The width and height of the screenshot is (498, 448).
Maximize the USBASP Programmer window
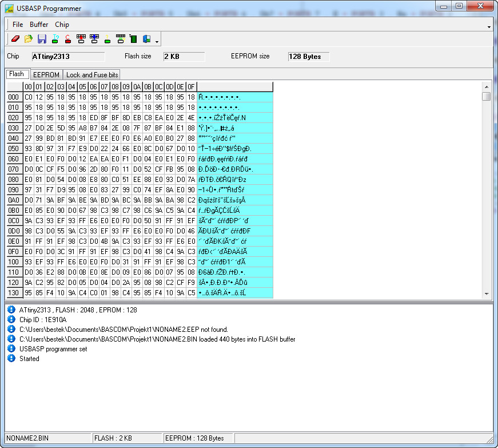(459, 6)
